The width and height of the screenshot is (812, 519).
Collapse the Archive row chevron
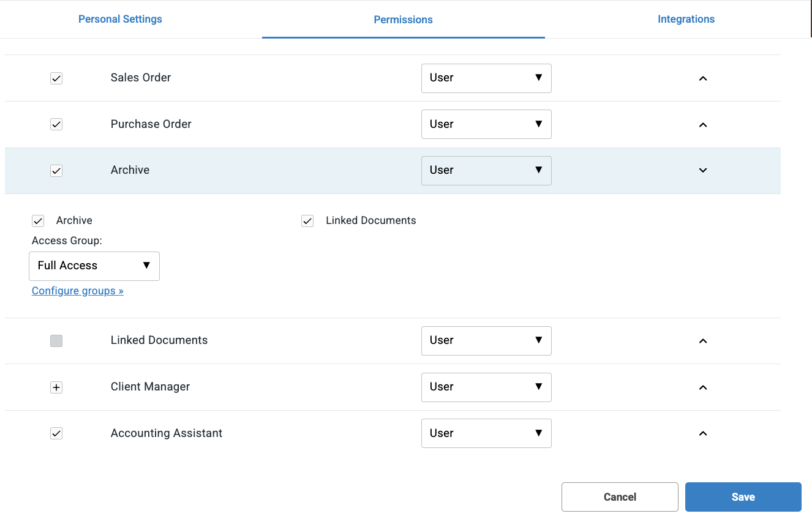(x=703, y=171)
